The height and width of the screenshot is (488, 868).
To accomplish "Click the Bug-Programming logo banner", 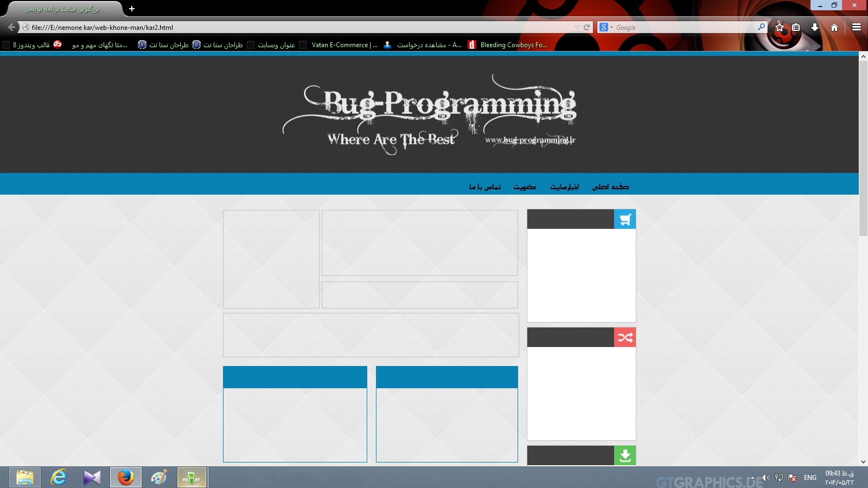I will pyautogui.click(x=429, y=115).
